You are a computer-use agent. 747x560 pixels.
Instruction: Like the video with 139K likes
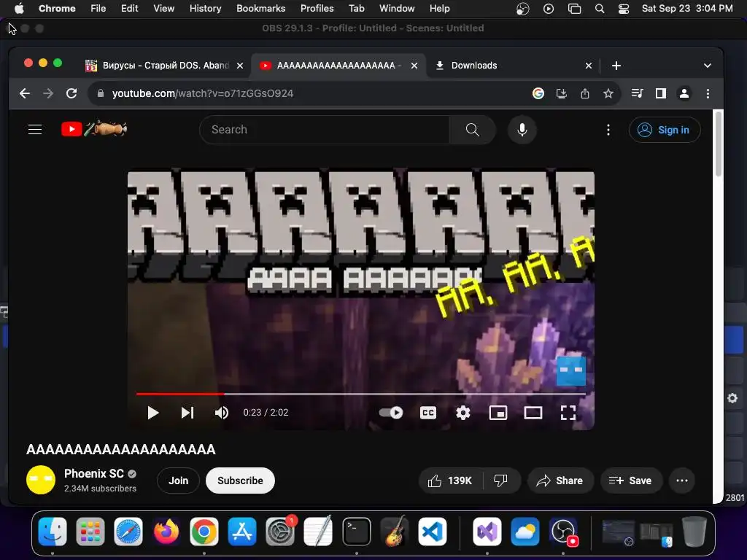[x=450, y=481]
